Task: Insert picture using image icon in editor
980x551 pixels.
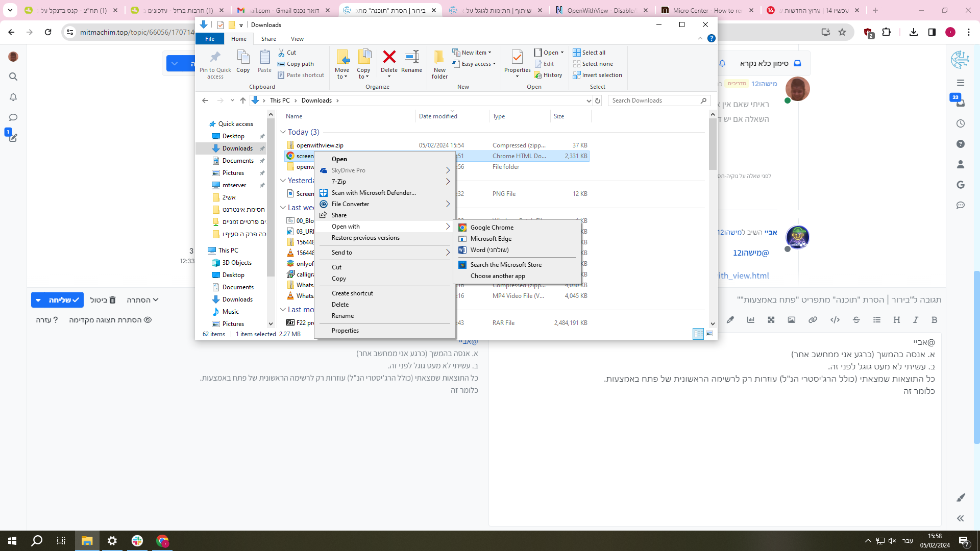Action: (x=791, y=320)
